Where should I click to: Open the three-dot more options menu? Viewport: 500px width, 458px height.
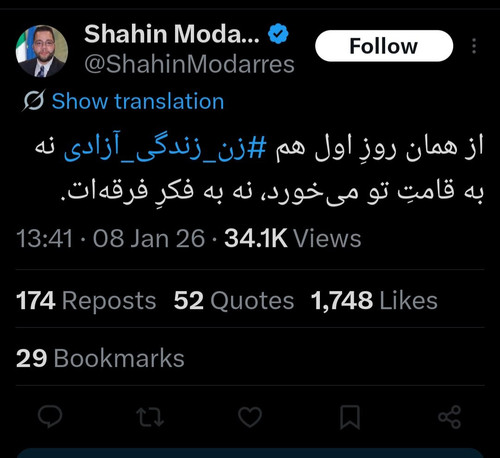474,46
